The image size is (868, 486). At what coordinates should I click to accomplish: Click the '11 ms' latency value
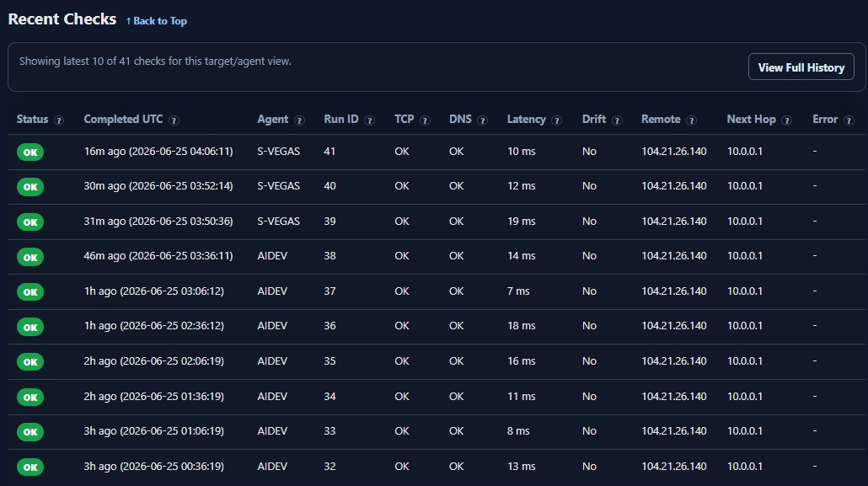(x=522, y=397)
